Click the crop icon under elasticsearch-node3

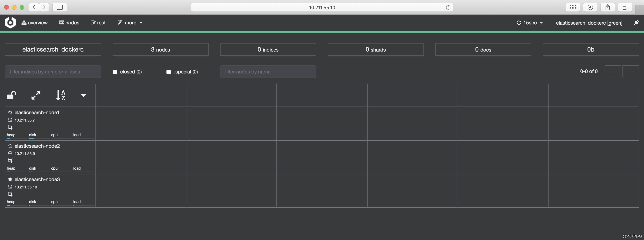[10, 194]
